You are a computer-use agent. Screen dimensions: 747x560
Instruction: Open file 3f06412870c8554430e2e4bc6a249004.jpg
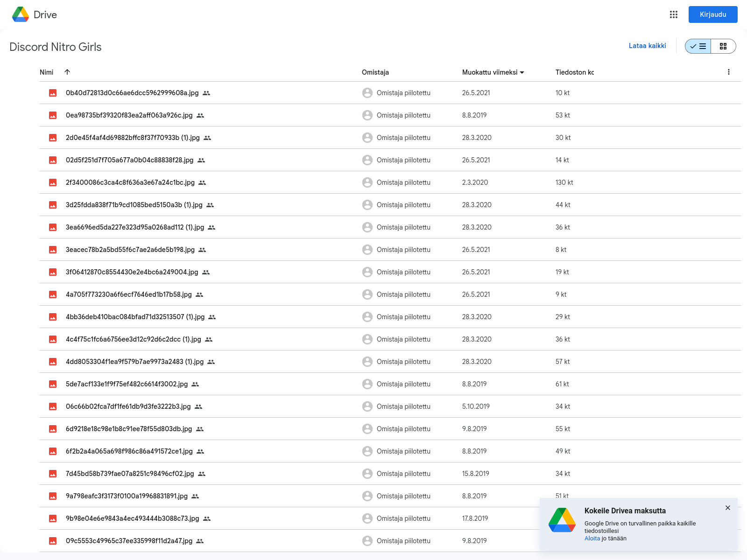click(x=132, y=272)
